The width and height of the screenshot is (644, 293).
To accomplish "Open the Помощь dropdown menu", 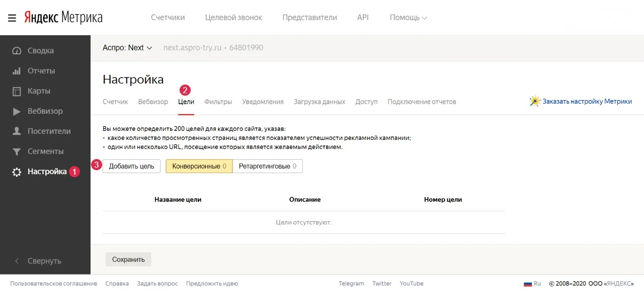I will [408, 18].
